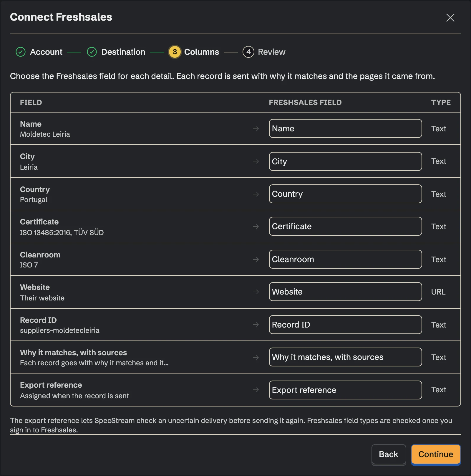The width and height of the screenshot is (471, 476).
Task: Click the Destination step green checkmark icon
Action: pos(92,52)
